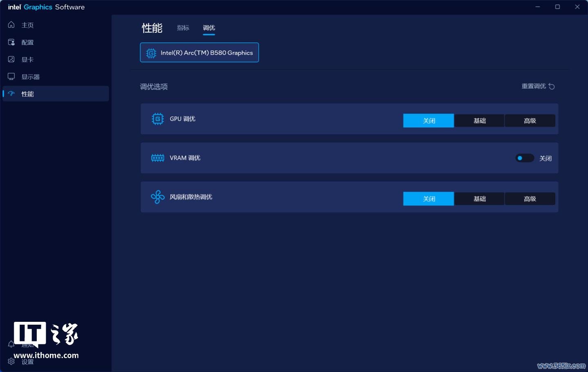Close the Intel Graphics Software window
This screenshot has height=372, width=588.
click(577, 7)
